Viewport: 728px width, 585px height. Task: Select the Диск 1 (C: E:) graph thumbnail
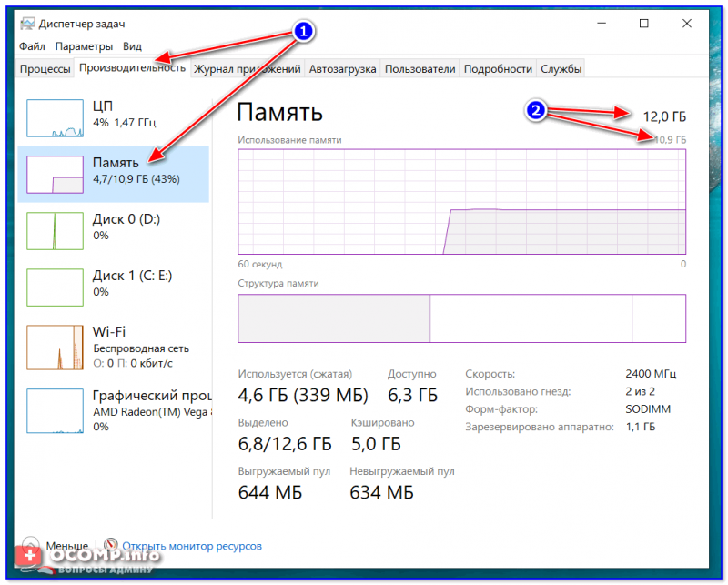pyautogui.click(x=55, y=287)
